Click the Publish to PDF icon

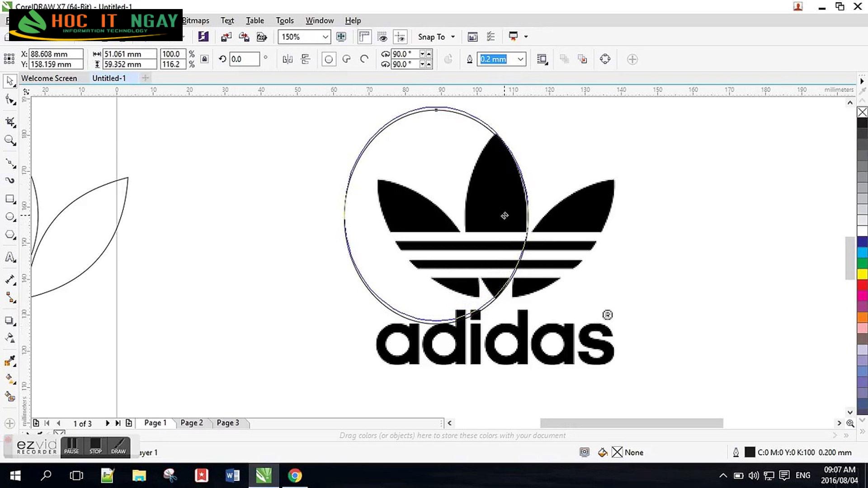[x=262, y=37]
